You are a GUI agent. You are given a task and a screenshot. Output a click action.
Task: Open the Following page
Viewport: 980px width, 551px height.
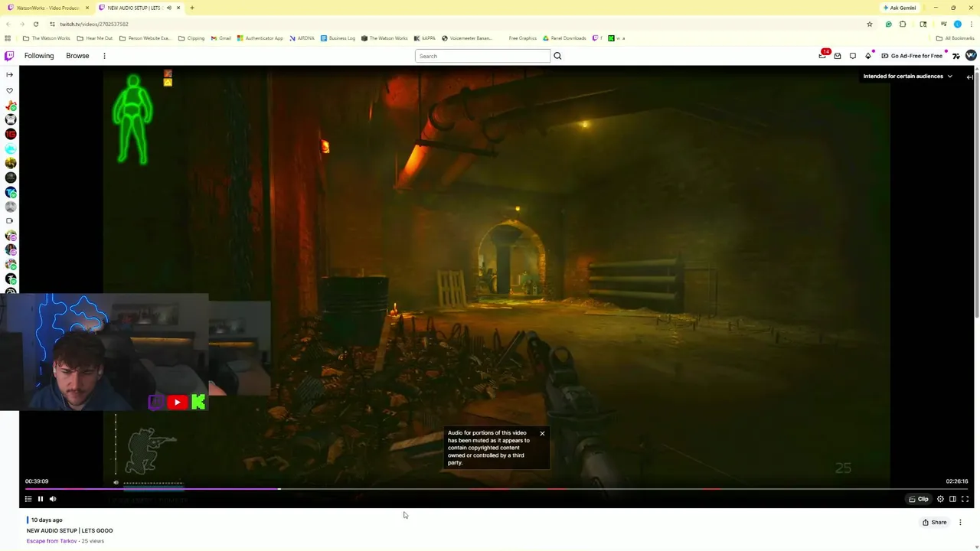(39, 56)
